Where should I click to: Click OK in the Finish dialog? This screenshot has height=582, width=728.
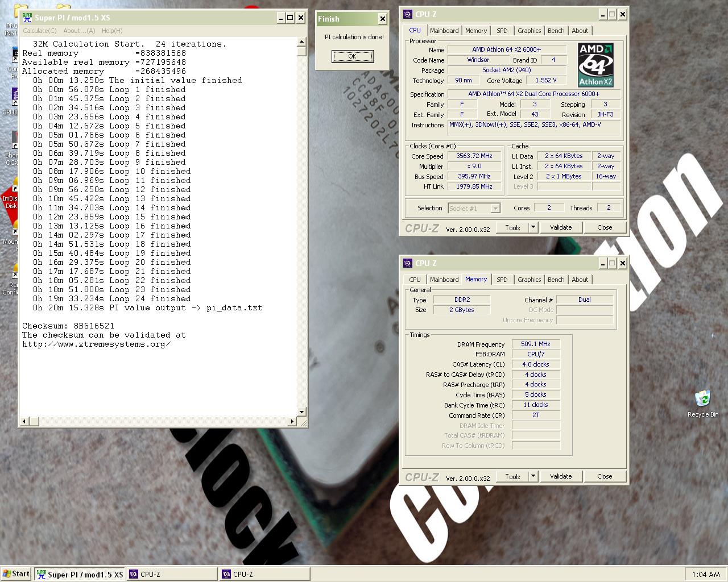[353, 56]
